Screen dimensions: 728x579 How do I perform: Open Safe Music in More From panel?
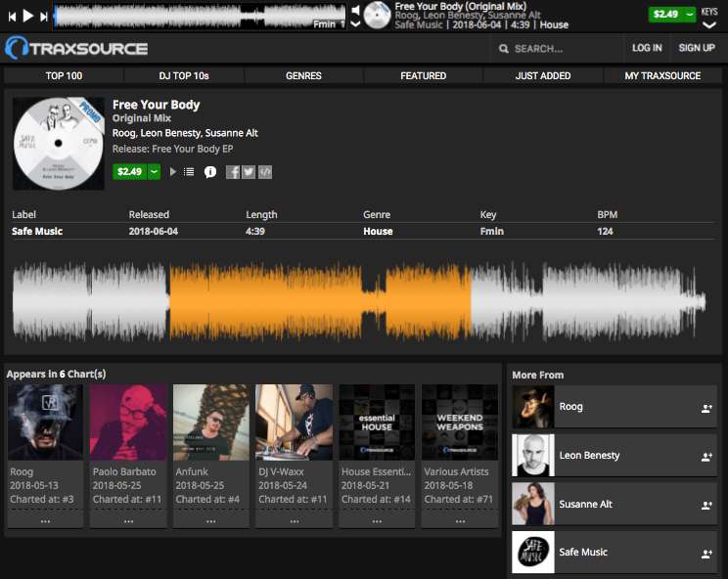click(x=583, y=552)
